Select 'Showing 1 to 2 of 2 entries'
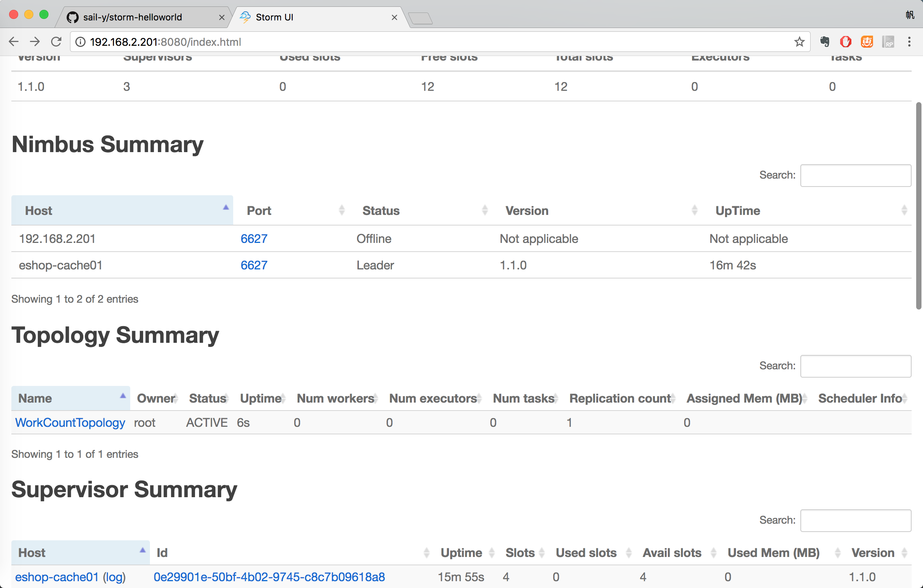The width and height of the screenshot is (923, 588). [x=75, y=299]
